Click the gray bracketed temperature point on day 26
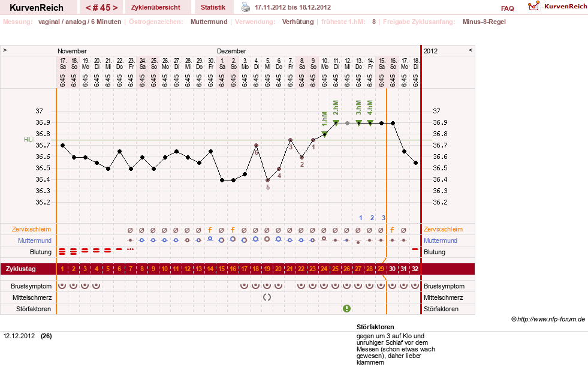The height and width of the screenshot is (385, 588). 347,123
